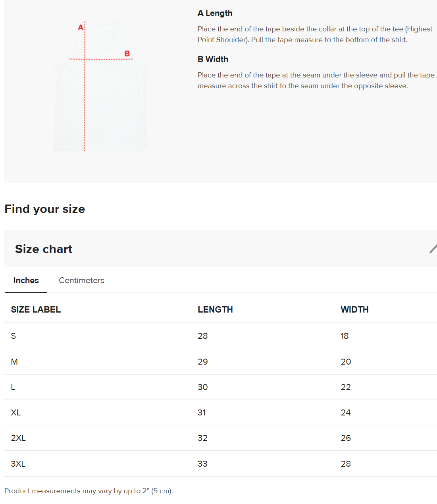Click the WIDTH column header
Screen dimensions: 437x504
pos(354,309)
